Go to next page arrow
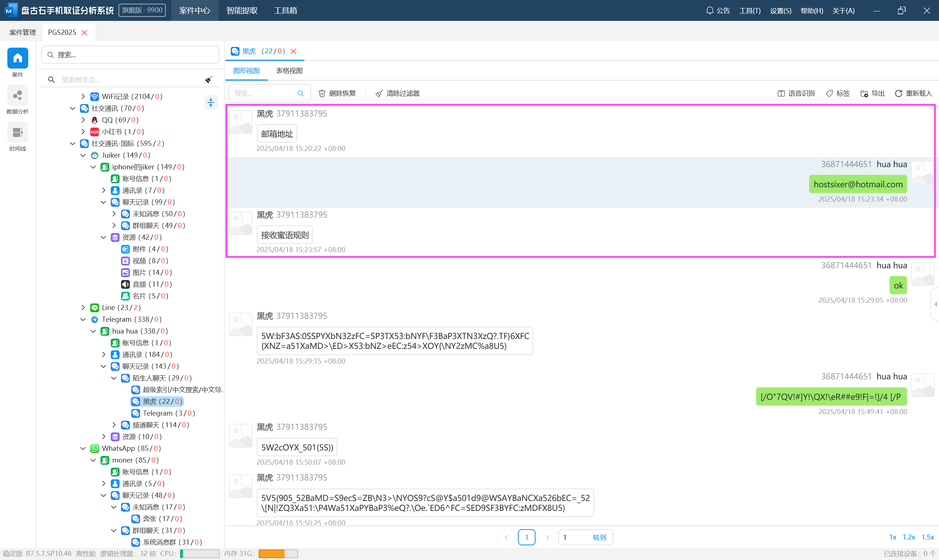 click(547, 537)
